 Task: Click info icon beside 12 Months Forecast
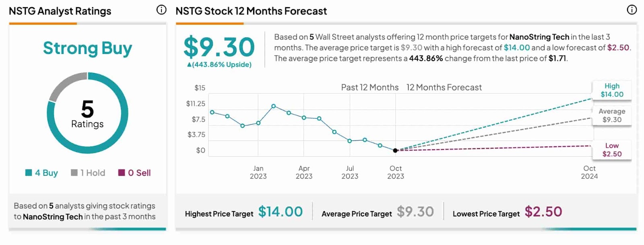pos(632,10)
